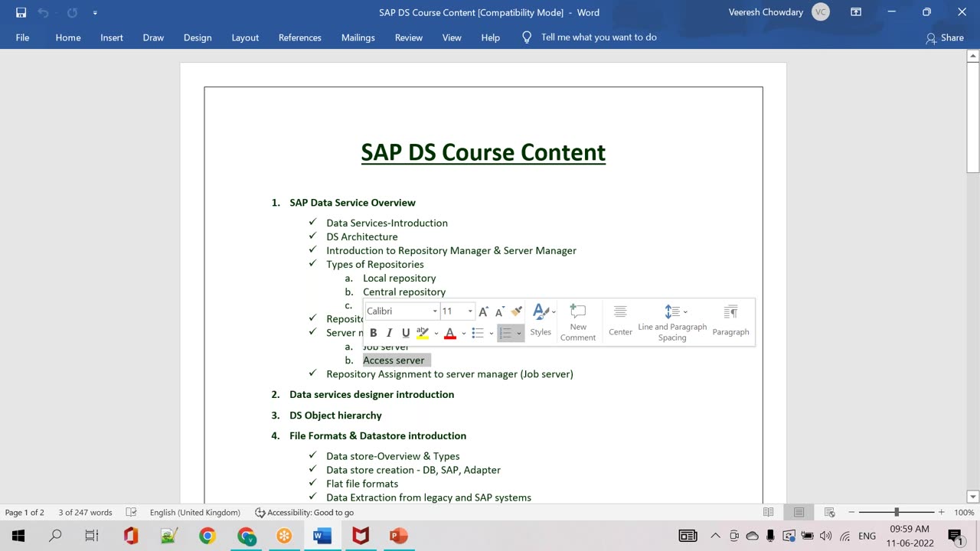Open the View tab
Viewport: 980px width, 551px height.
pyautogui.click(x=452, y=37)
